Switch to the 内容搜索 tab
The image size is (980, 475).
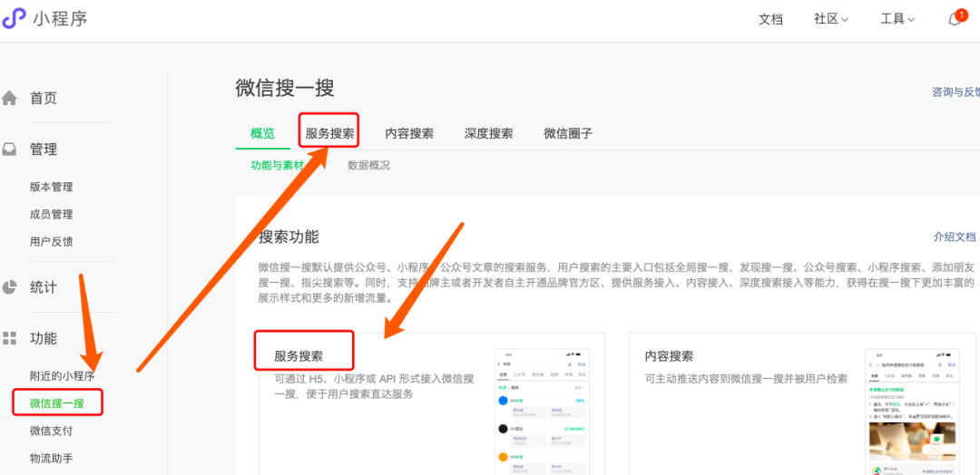pos(409,133)
